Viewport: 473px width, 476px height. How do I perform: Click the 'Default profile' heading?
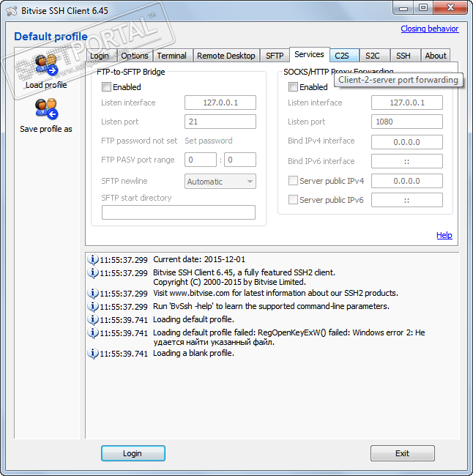pyautogui.click(x=51, y=37)
